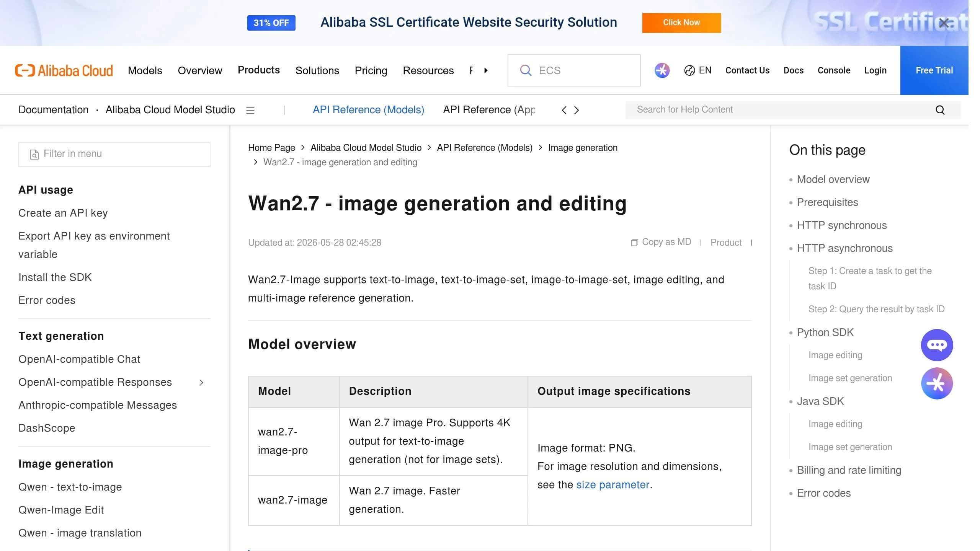Open Export API key as environment variable
The width and height of the screenshot is (980, 551).
click(94, 245)
